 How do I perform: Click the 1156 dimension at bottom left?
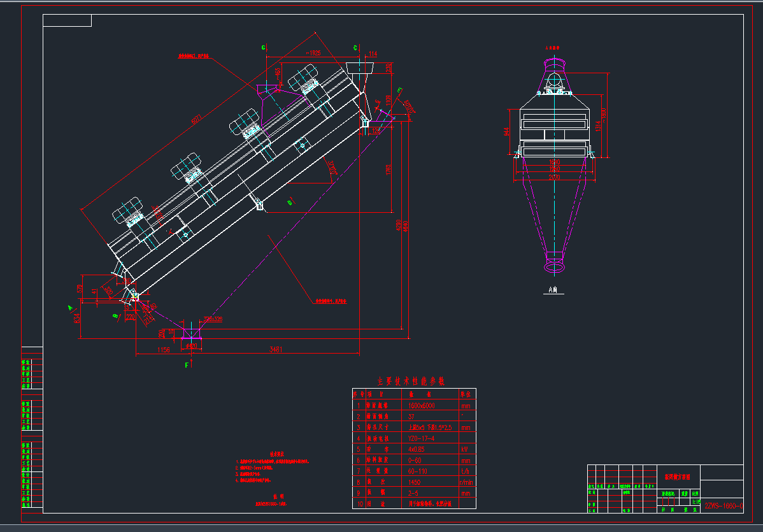click(163, 349)
